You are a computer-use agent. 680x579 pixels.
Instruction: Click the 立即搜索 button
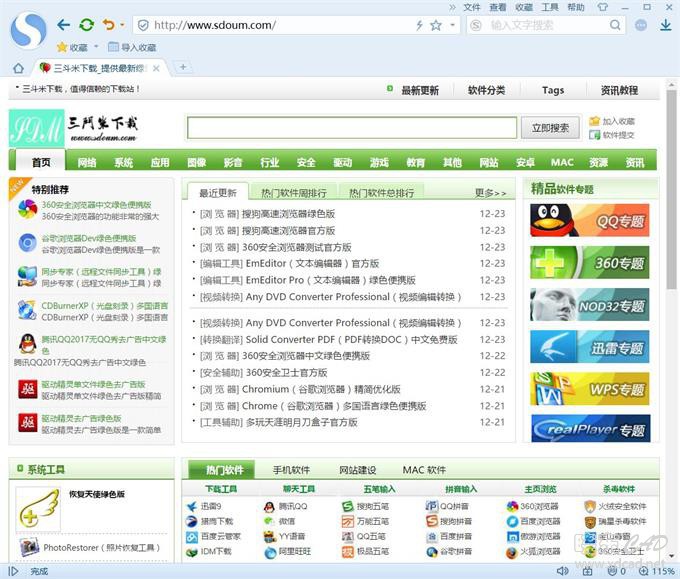(x=550, y=128)
